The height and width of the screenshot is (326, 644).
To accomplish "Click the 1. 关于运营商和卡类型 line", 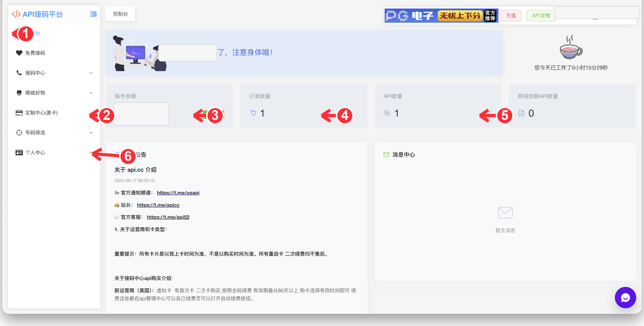I will click(x=141, y=229).
